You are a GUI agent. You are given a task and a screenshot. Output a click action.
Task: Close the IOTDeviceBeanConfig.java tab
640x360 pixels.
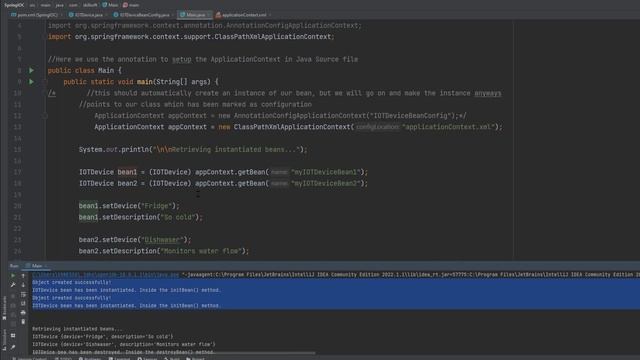click(x=173, y=15)
